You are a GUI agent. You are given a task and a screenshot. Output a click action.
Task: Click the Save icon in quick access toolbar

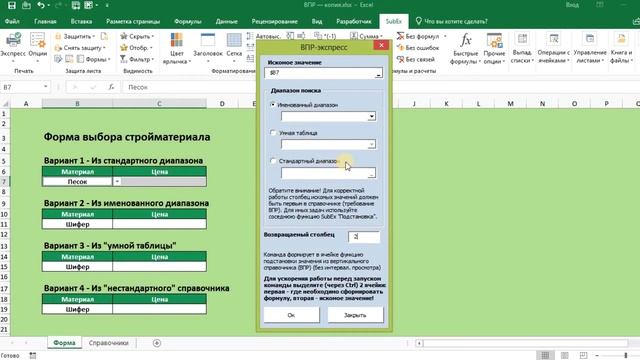pos(11,5)
